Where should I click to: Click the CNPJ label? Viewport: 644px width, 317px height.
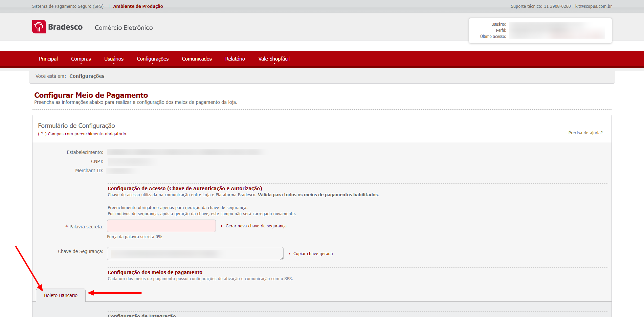[97, 161]
